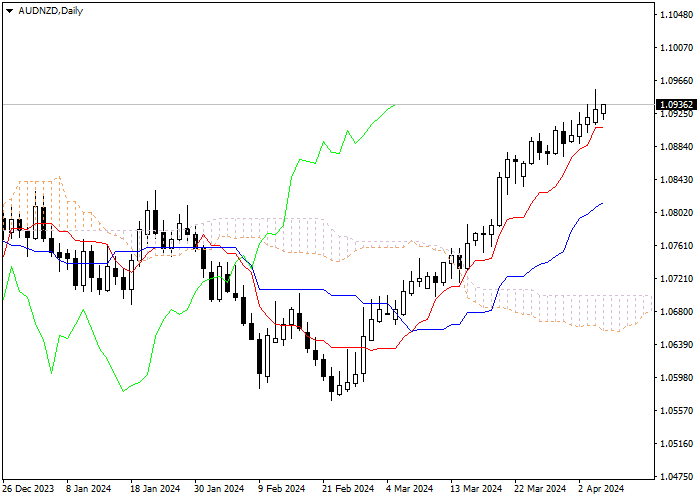
Task: Click the 13 Mar 2024 date label
Action: 476,489
